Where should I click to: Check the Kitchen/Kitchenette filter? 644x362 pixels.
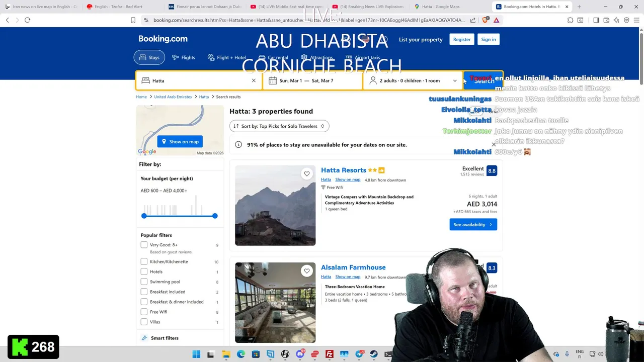144,261
